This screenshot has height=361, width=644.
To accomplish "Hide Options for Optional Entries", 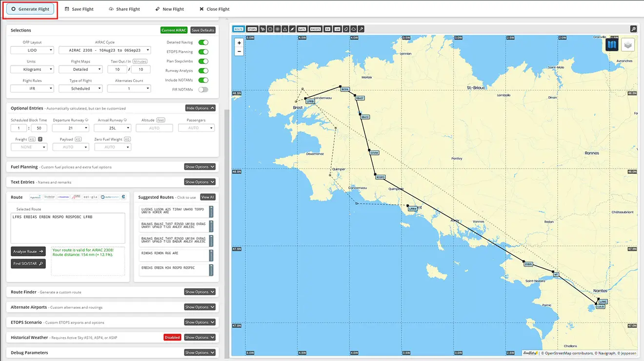I will coord(200,108).
